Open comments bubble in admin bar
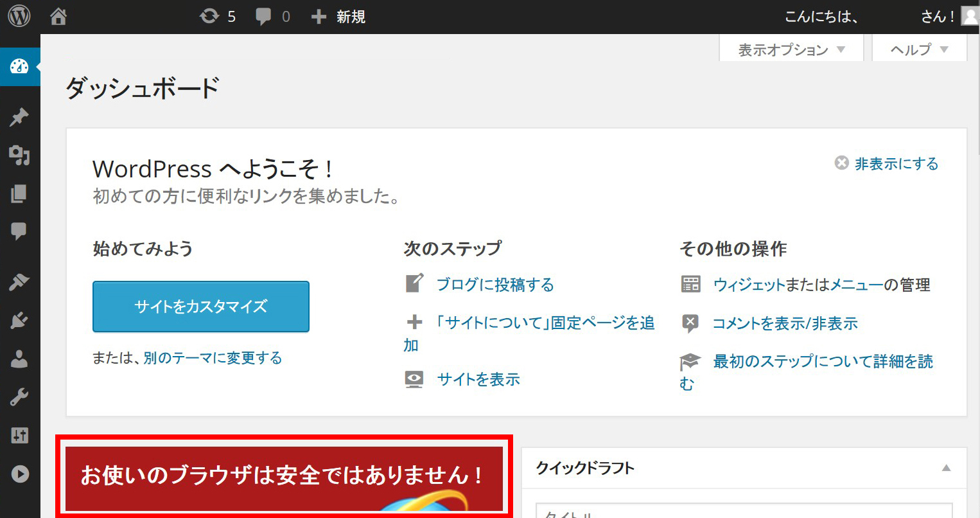 coord(272,16)
